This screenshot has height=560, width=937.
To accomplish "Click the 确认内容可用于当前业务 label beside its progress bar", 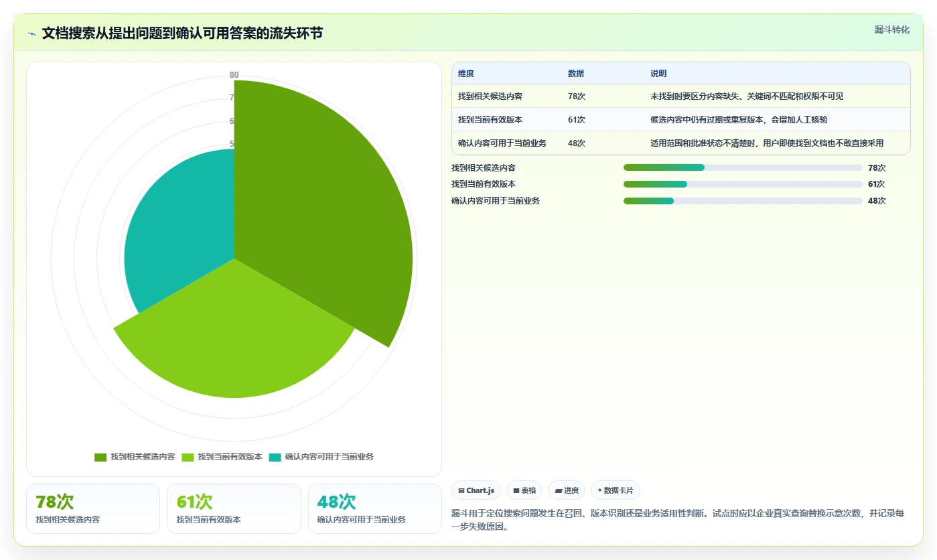I will click(x=496, y=201).
